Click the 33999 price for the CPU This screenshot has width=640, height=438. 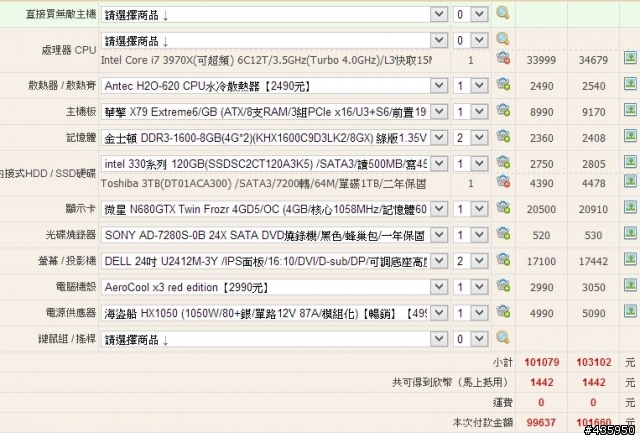(541, 60)
